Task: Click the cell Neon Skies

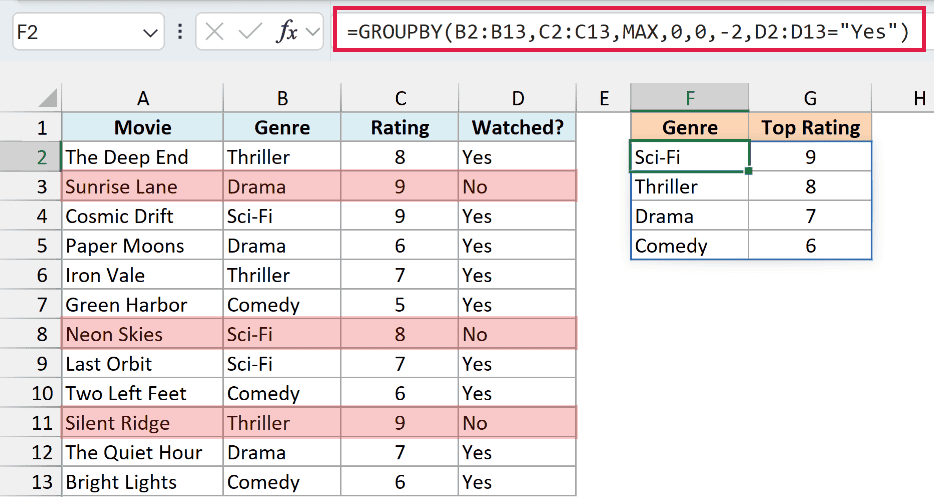Action: [x=142, y=334]
